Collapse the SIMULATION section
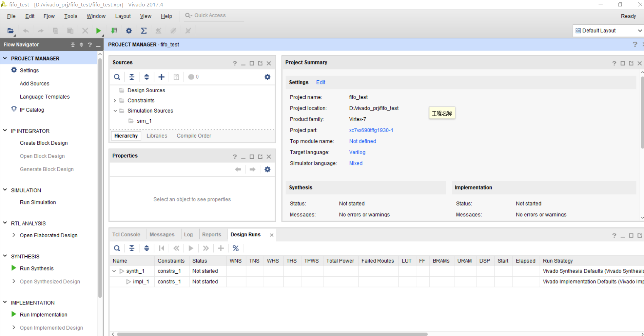Viewport: 644px width, 336px height. (x=5, y=190)
